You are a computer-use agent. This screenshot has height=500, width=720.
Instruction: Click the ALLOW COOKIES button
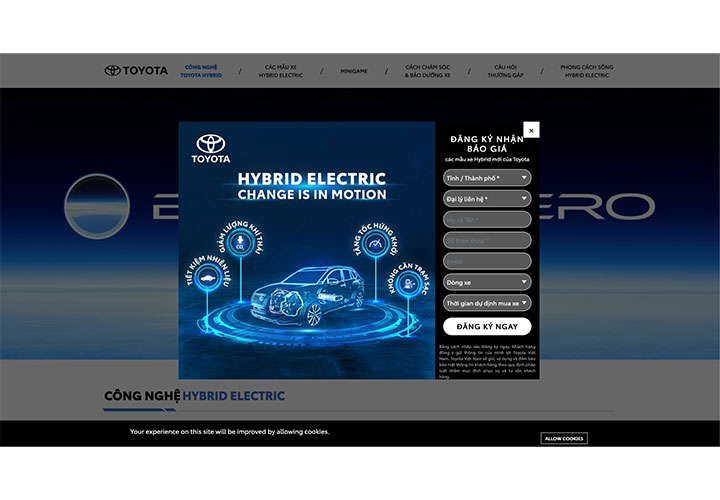click(564, 438)
